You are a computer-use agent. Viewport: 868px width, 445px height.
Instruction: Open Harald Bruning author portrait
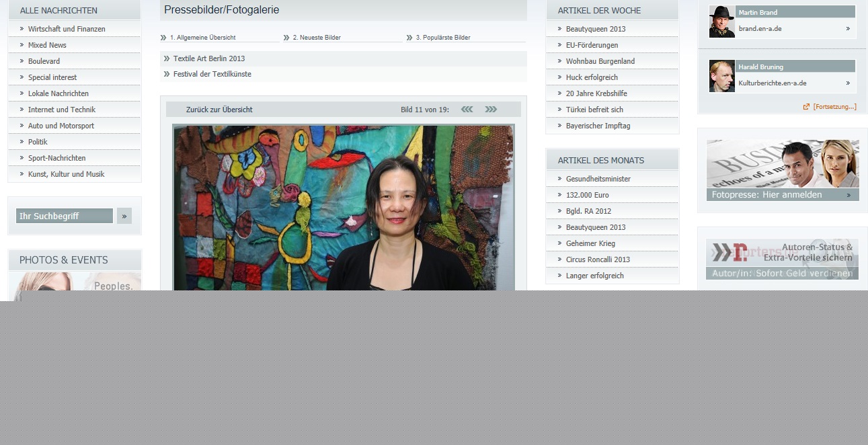(x=722, y=76)
